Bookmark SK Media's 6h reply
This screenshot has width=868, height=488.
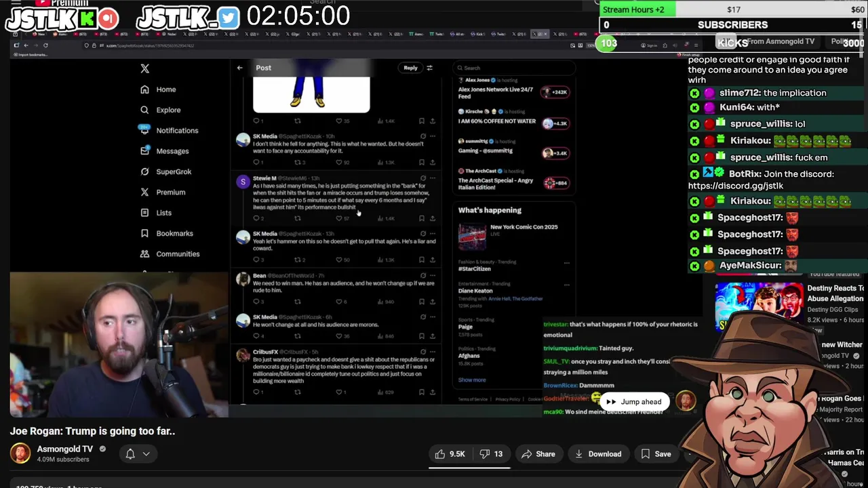coord(422,336)
